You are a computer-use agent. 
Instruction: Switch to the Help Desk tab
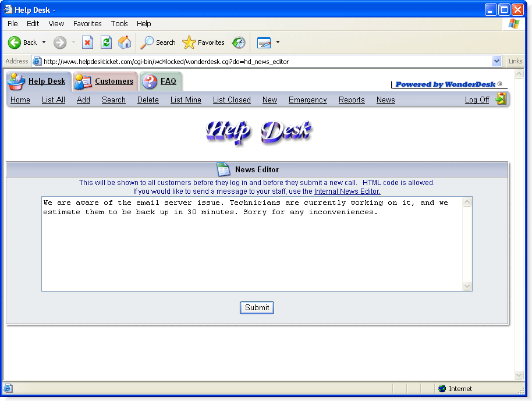pyautogui.click(x=47, y=81)
